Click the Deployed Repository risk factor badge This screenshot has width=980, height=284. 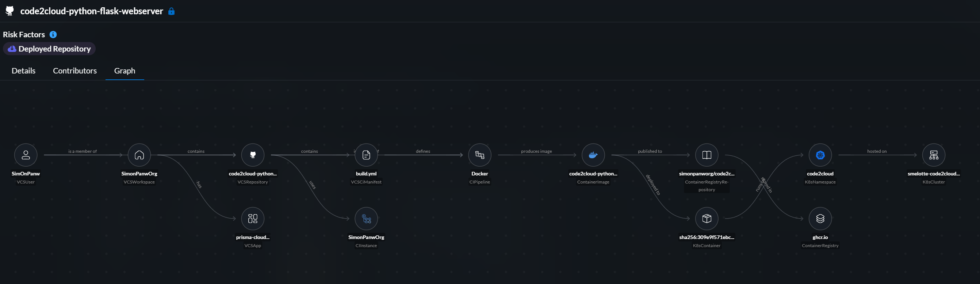point(49,49)
